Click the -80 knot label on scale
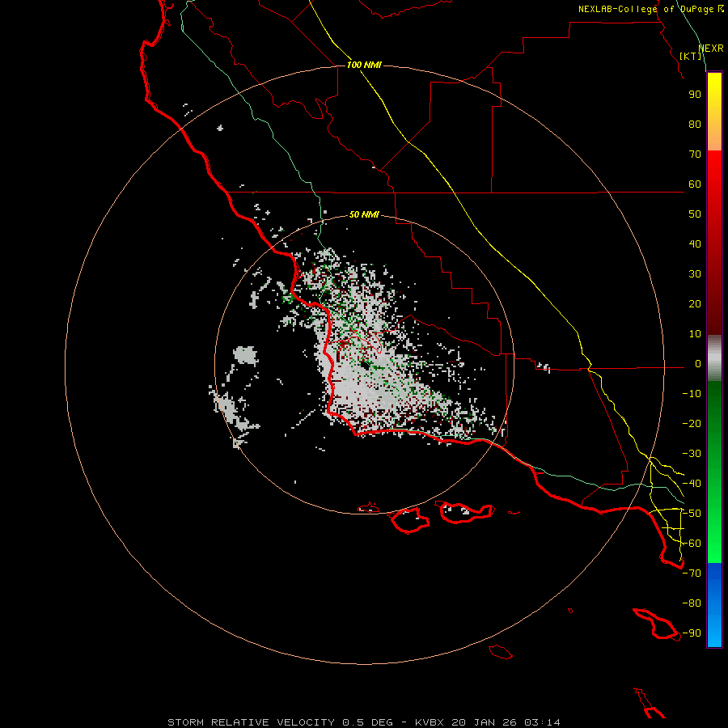Screen dimensions: 728x728 click(x=692, y=603)
